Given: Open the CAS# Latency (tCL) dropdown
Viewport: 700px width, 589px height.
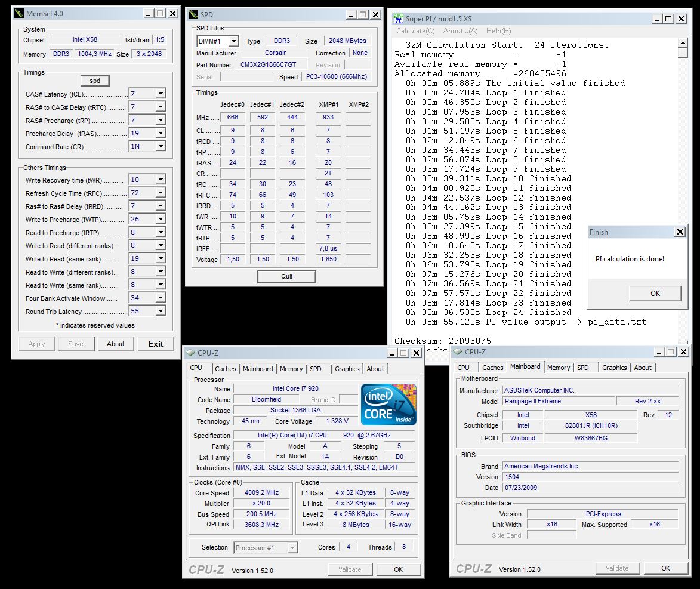Looking at the screenshot, I should point(161,94).
